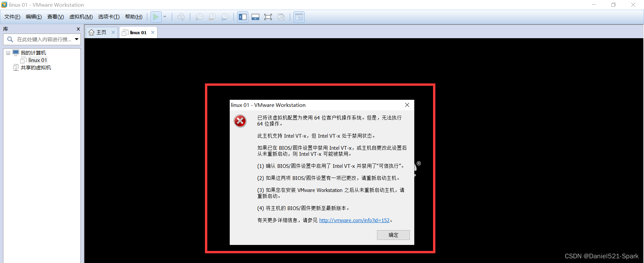Toggle the show library sidebar icon
The height and width of the screenshot is (263, 644).
pyautogui.click(x=243, y=17)
